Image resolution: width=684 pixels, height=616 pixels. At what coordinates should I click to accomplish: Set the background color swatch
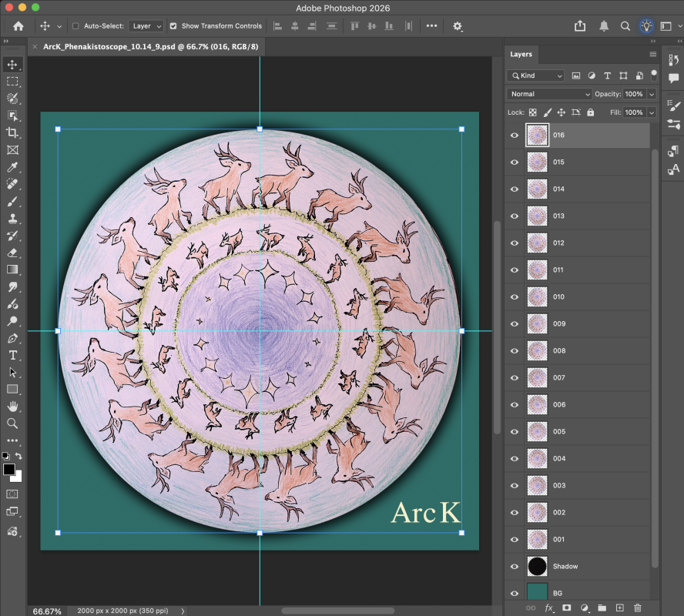(18, 477)
